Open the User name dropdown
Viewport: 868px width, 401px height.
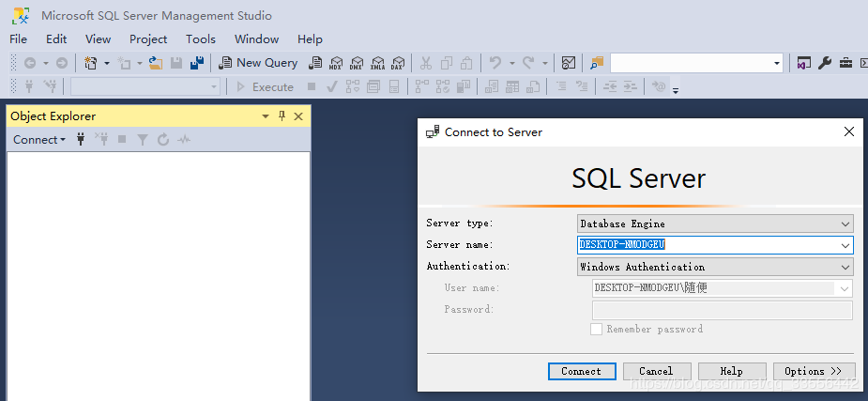click(845, 288)
